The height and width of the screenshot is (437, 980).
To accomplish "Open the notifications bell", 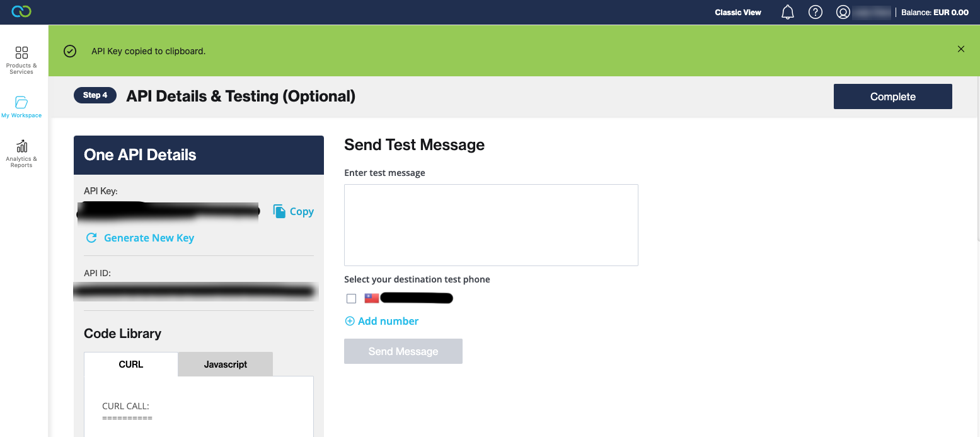I will (788, 12).
